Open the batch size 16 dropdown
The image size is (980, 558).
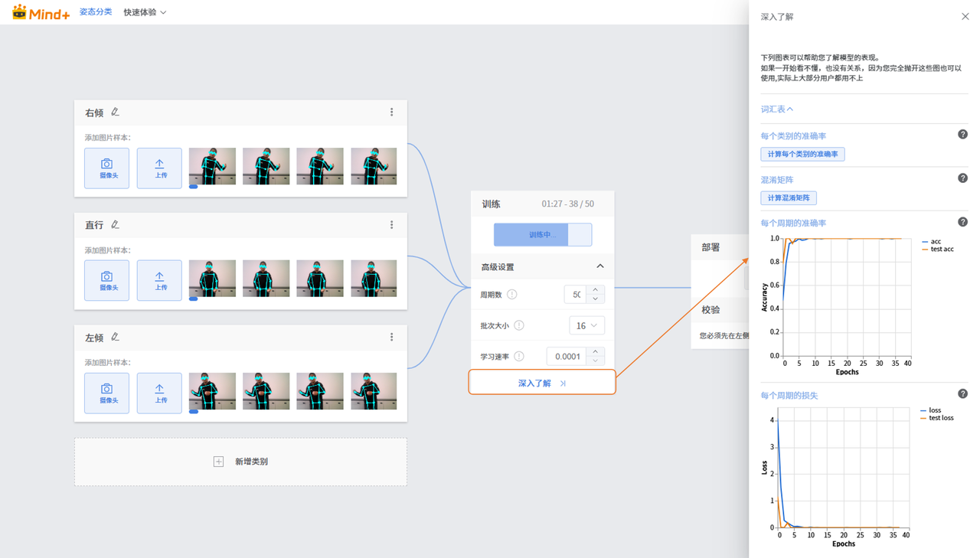[x=586, y=325]
